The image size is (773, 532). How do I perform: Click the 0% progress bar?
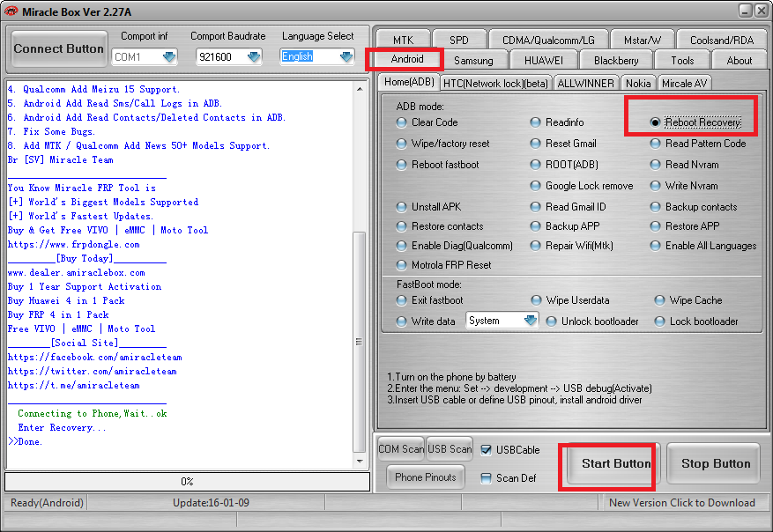point(188,481)
